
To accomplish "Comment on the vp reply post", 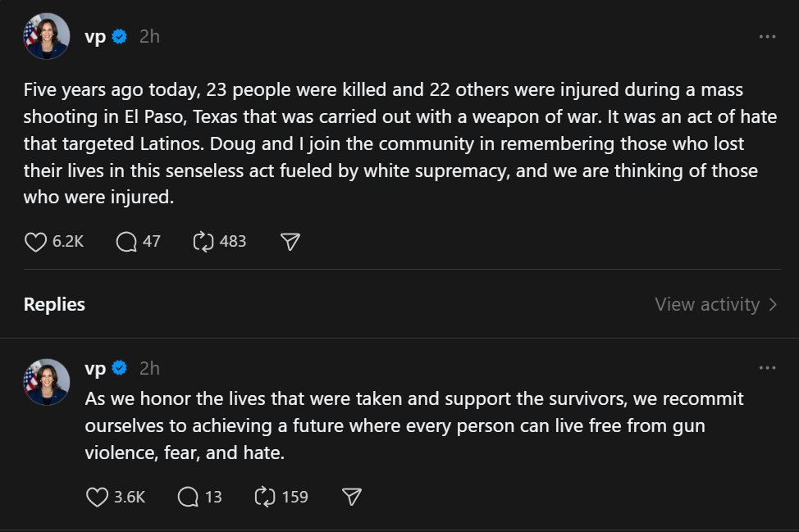I will (188, 497).
